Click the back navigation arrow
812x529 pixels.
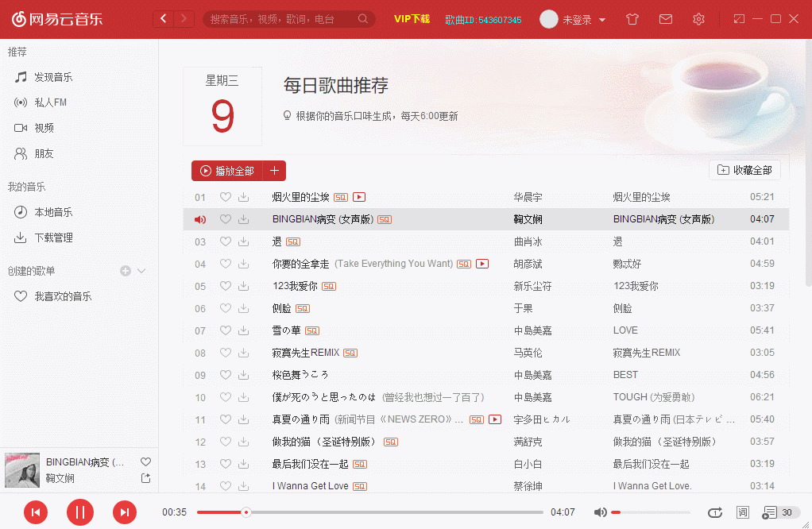(x=163, y=17)
